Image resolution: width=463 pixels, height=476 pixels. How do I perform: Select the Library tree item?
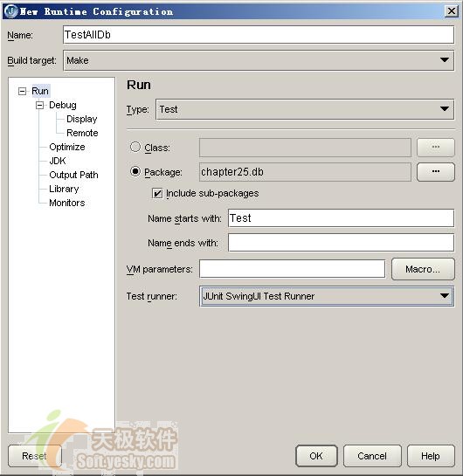click(x=64, y=189)
